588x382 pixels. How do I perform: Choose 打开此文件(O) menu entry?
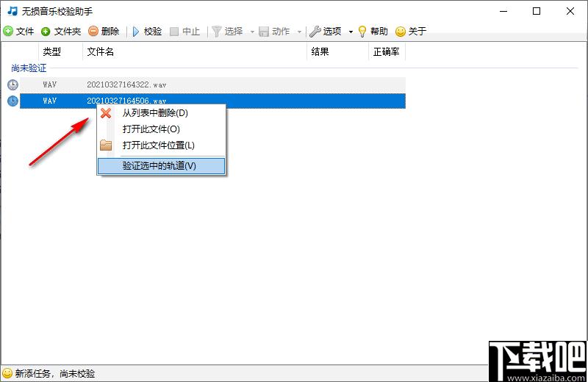pos(161,129)
